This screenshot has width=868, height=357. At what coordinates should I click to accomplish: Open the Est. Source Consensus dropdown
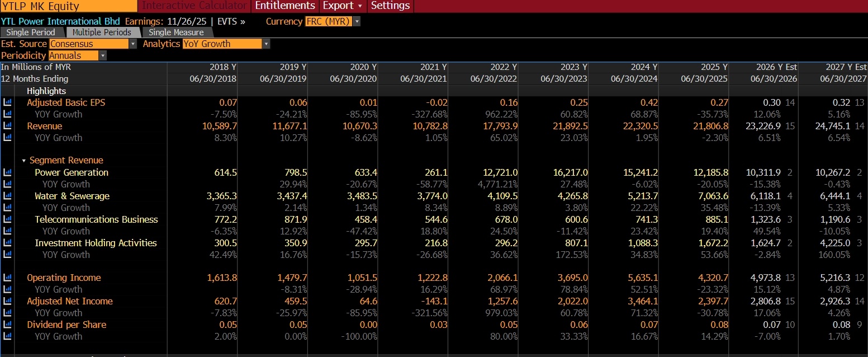[93, 44]
